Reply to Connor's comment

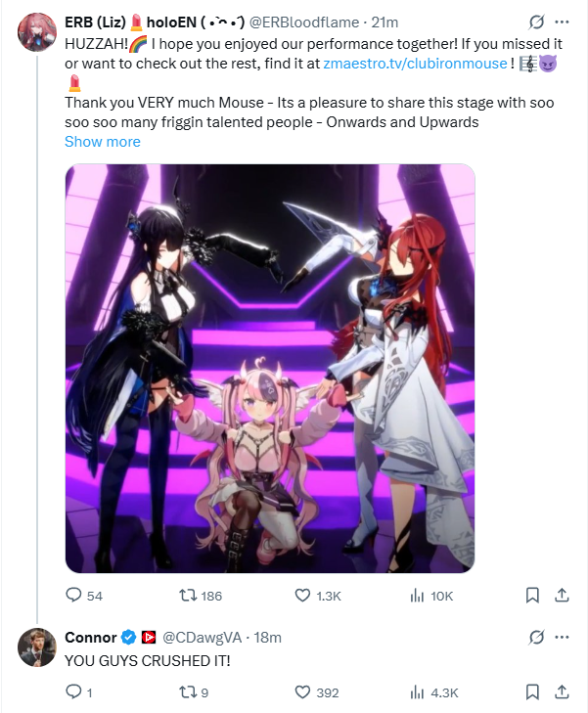tap(79, 692)
